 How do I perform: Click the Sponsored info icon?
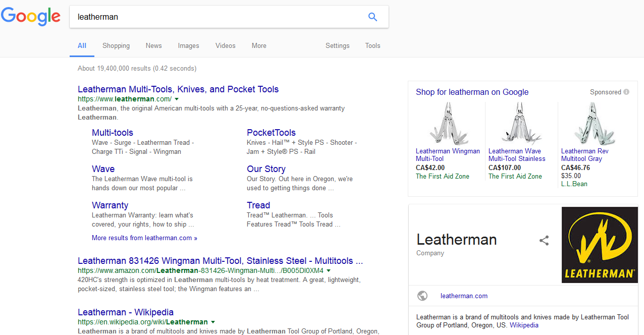[626, 92]
